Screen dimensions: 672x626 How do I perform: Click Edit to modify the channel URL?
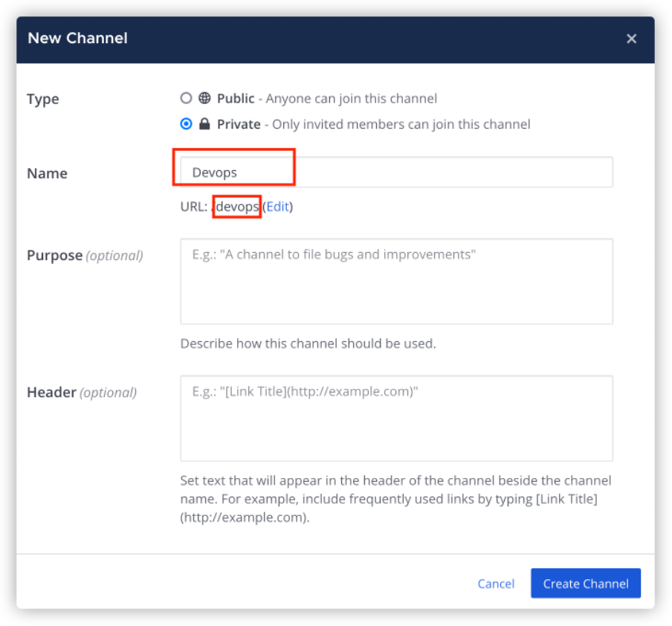[278, 207]
